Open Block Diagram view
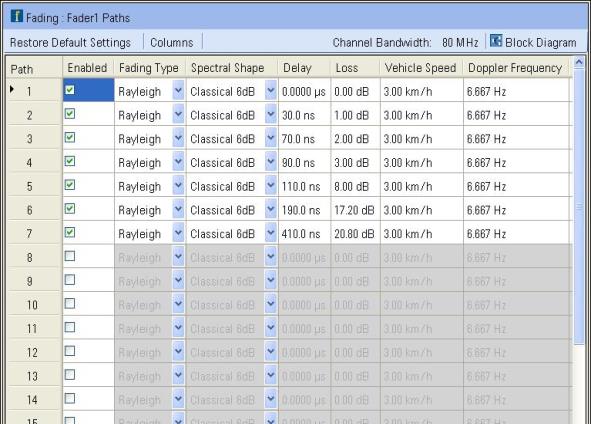 point(540,43)
